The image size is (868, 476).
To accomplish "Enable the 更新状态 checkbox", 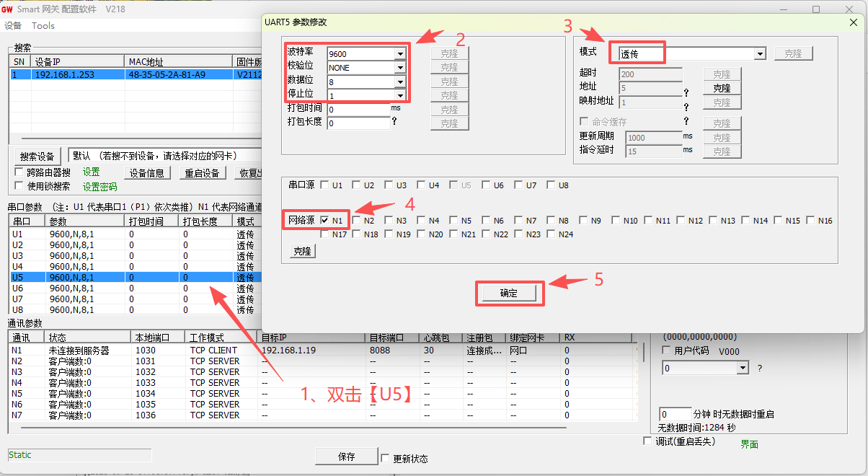I will (385, 458).
